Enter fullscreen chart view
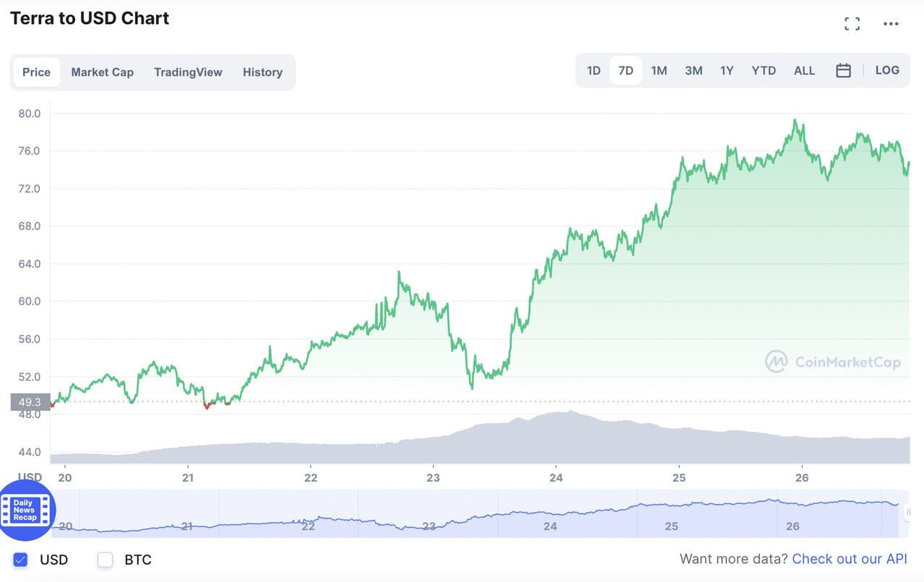Viewport: 924px width, 582px height. click(x=852, y=24)
